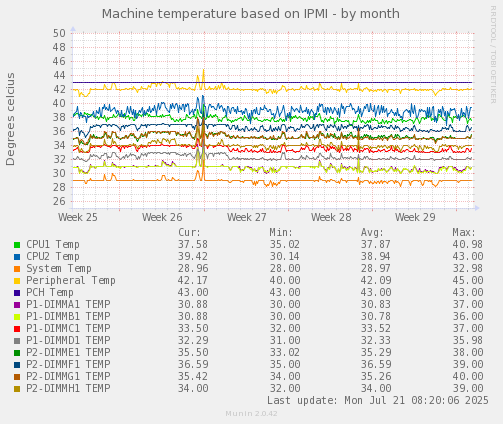Click P2-DIMMG1 current value 35.42
This screenshot has height=424, width=503.
pyautogui.click(x=193, y=377)
